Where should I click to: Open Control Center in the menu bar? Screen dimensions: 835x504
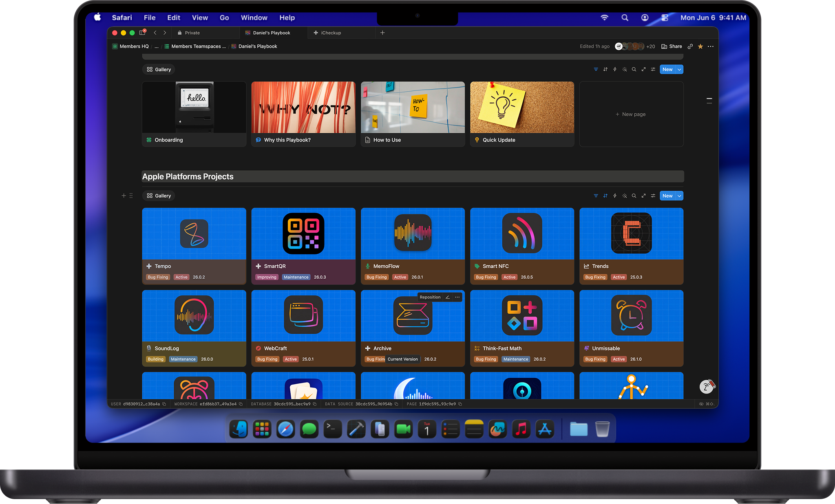tap(665, 18)
